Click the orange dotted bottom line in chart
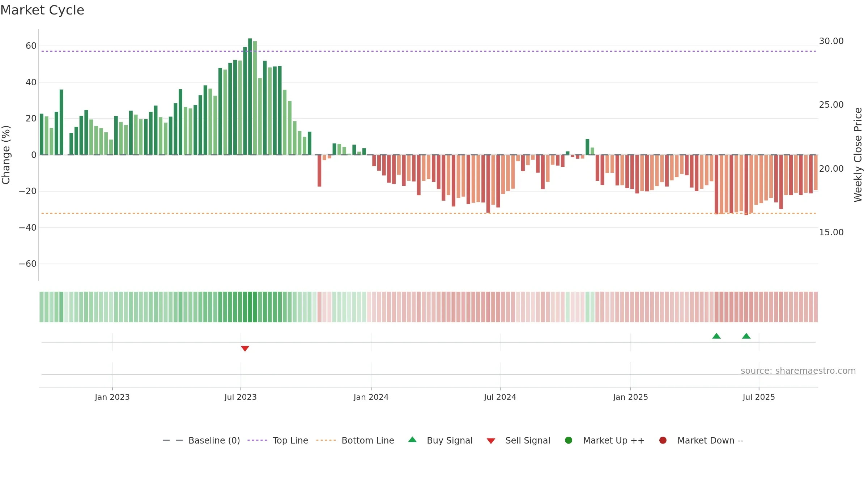868x488 pixels. pos(429,213)
